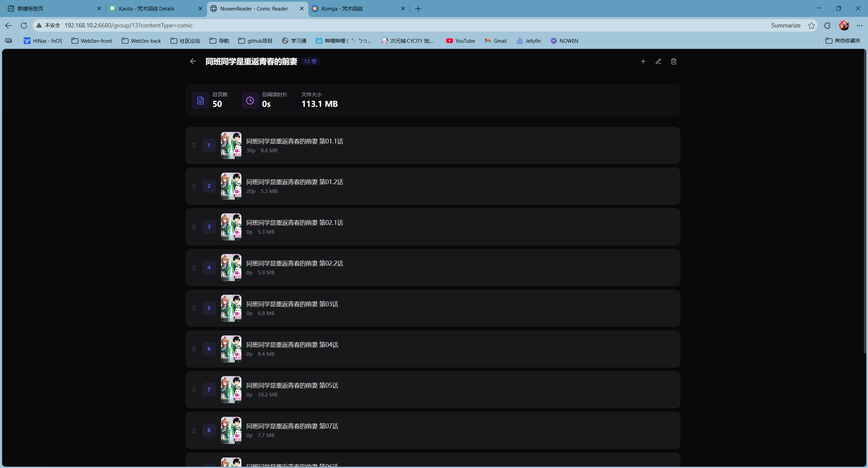Select the NowenReader Comic Reader tab
Viewport: 868px width, 468px height.
tap(258, 8)
